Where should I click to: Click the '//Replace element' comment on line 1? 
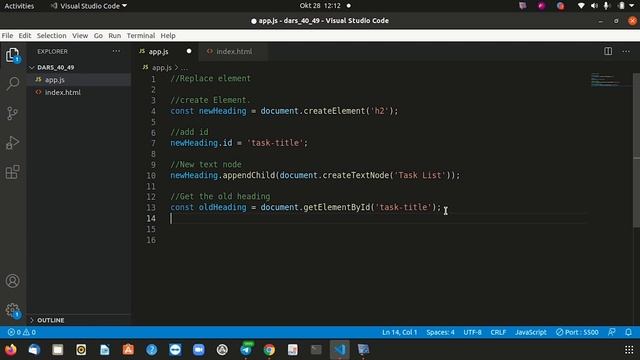click(x=211, y=78)
